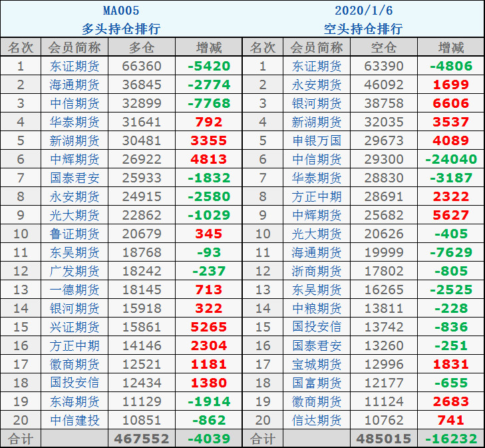The height and width of the screenshot is (448, 485).
Task: Click the red change value 6606
Action: [451, 103]
